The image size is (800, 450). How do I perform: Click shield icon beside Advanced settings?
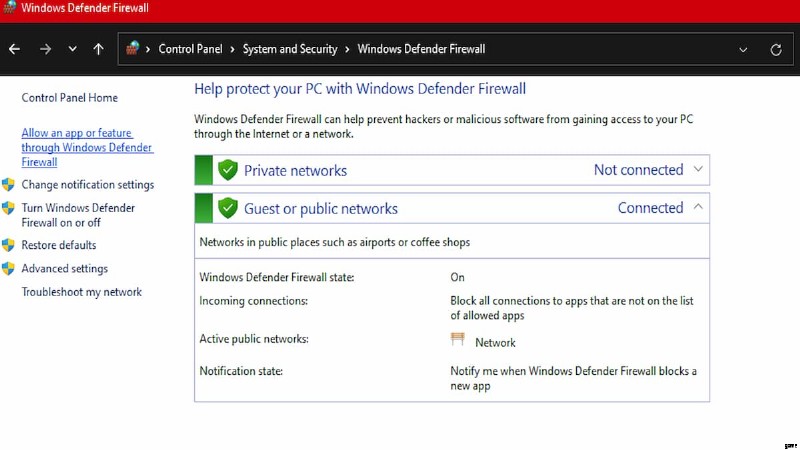[8, 268]
